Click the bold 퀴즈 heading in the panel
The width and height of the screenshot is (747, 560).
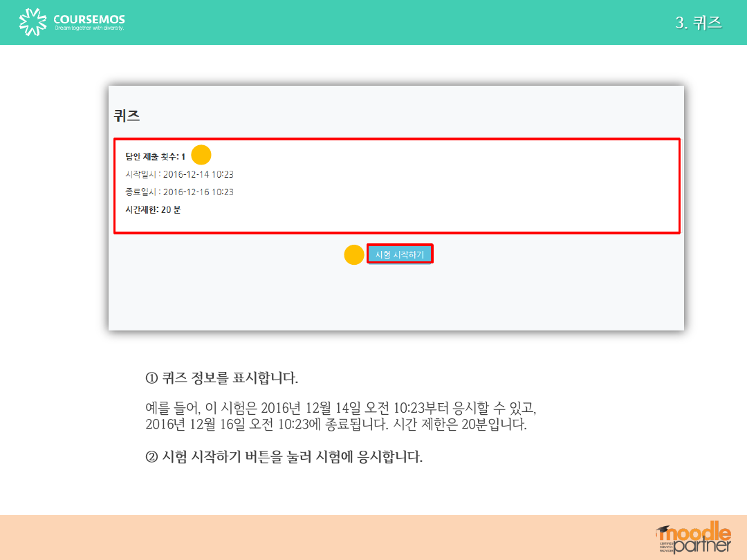pos(127,115)
